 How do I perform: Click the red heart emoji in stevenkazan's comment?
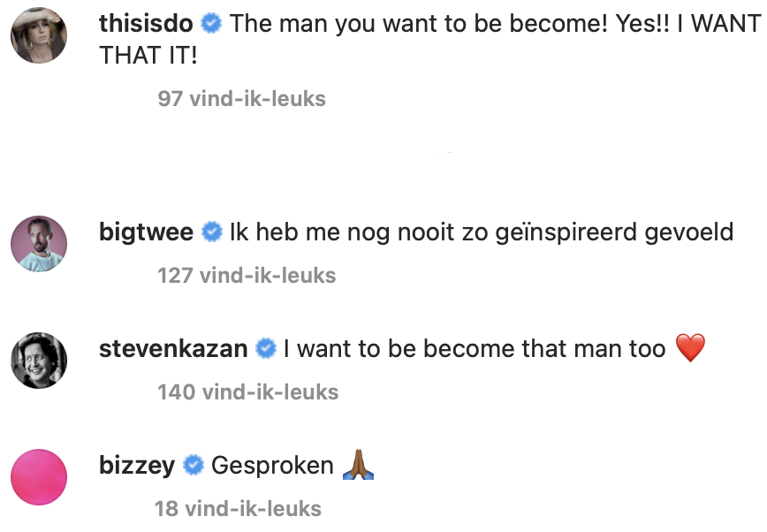click(x=690, y=349)
